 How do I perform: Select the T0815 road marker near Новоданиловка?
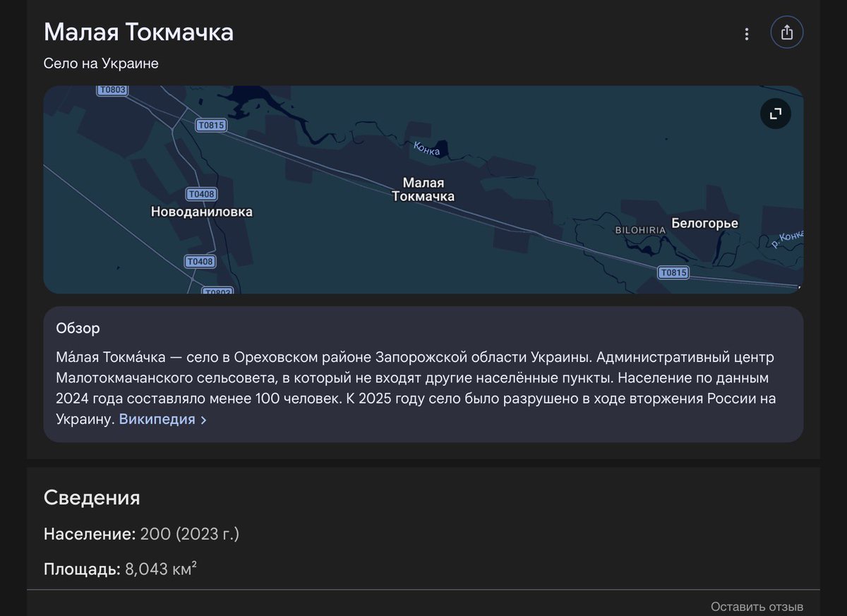[x=211, y=125]
